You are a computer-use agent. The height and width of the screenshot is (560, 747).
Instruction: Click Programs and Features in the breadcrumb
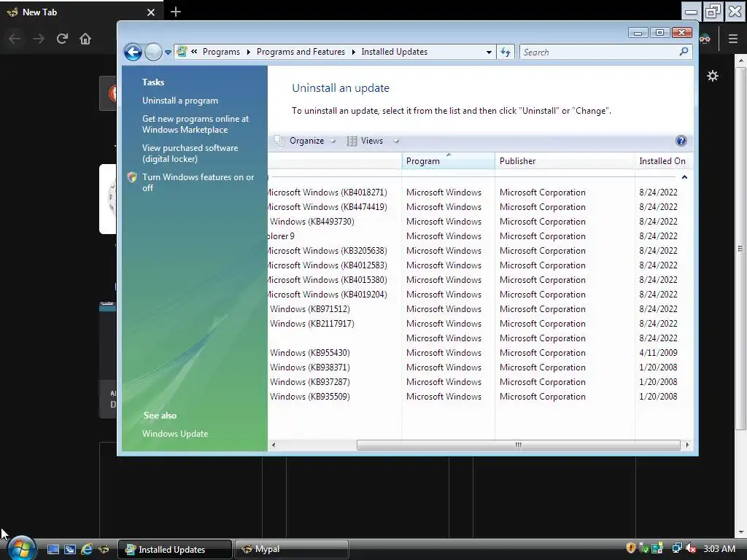[x=301, y=52]
